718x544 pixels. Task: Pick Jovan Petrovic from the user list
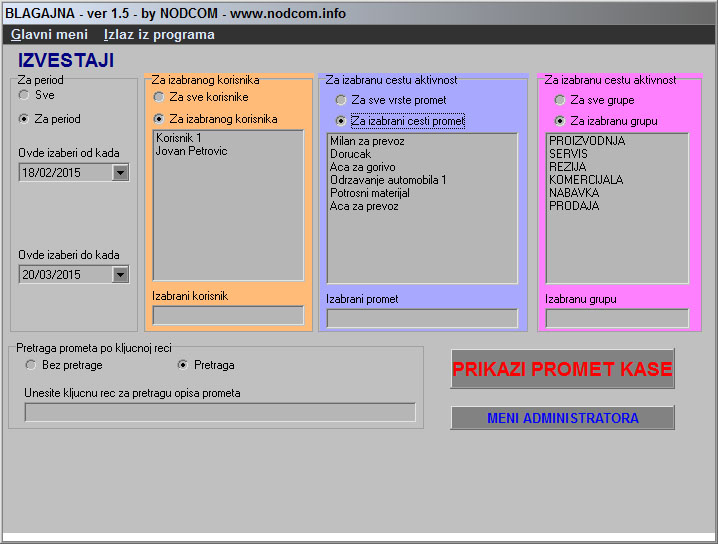(x=228, y=151)
